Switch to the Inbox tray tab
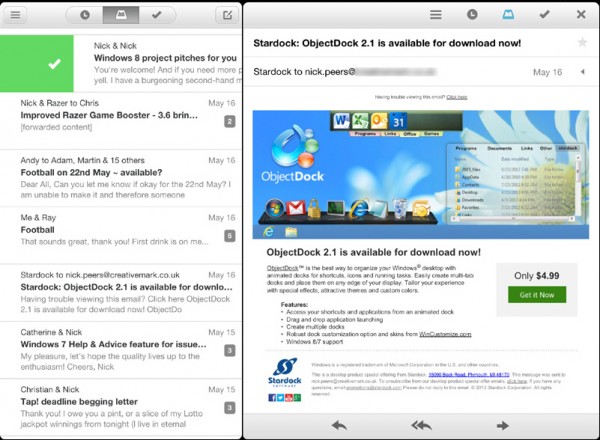This screenshot has width=600, height=440. point(121,15)
